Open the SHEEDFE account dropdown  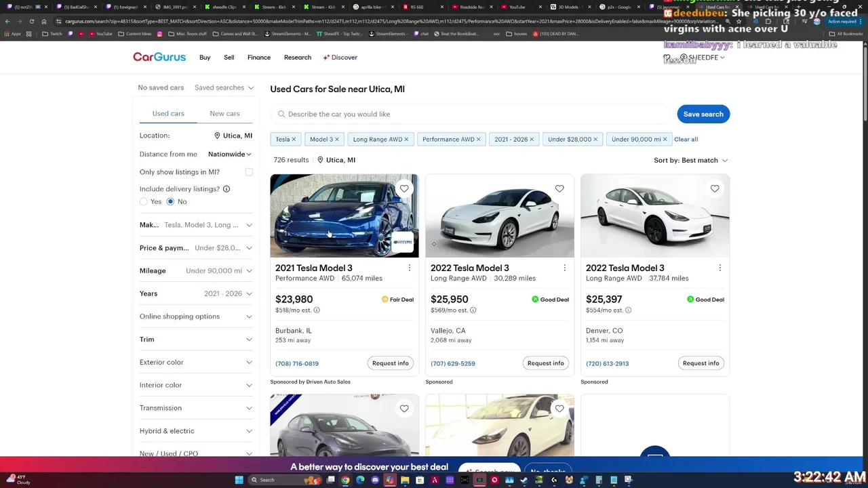pyautogui.click(x=703, y=58)
